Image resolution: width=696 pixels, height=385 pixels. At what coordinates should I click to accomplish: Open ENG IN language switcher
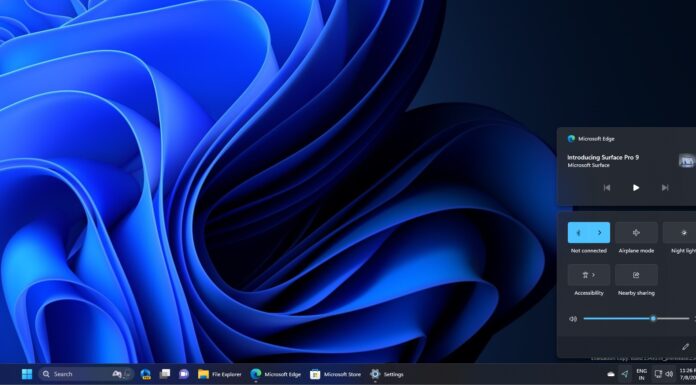coord(641,374)
